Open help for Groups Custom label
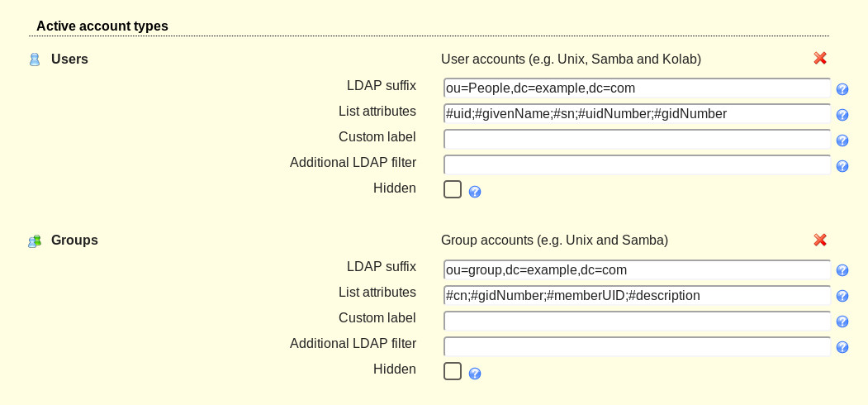This screenshot has height=405, width=868. point(842,322)
